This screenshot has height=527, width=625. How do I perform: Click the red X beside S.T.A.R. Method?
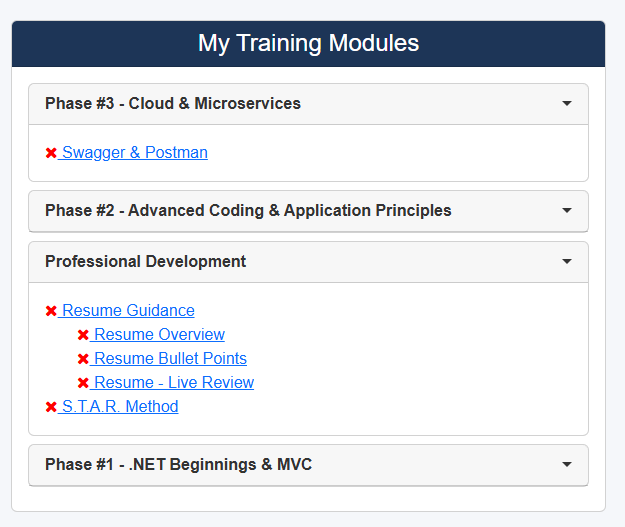[x=51, y=407]
